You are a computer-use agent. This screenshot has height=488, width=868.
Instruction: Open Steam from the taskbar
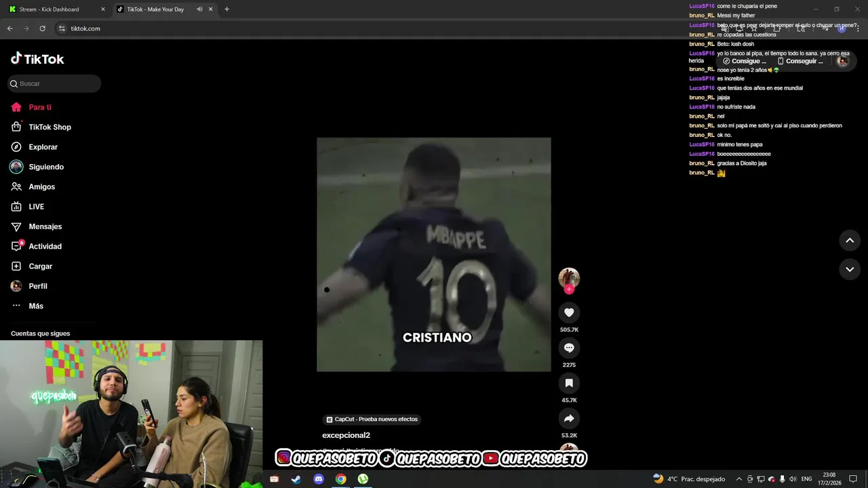point(296,479)
